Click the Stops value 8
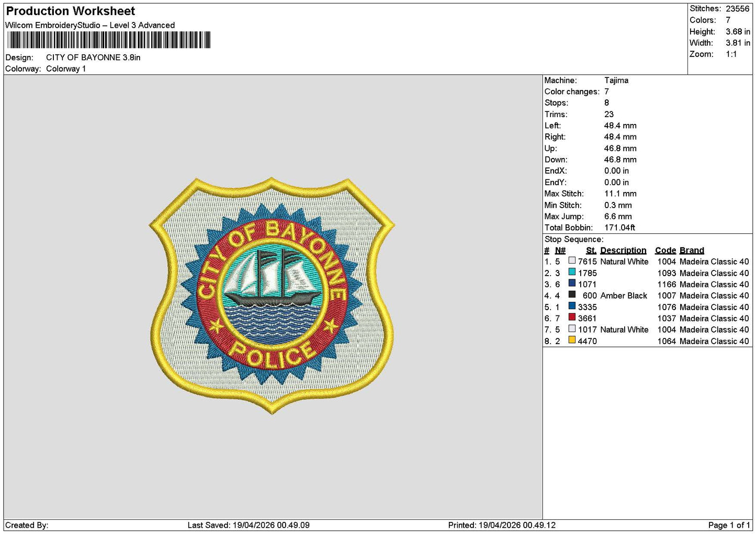Viewport: 756px width, 534px height. point(607,103)
